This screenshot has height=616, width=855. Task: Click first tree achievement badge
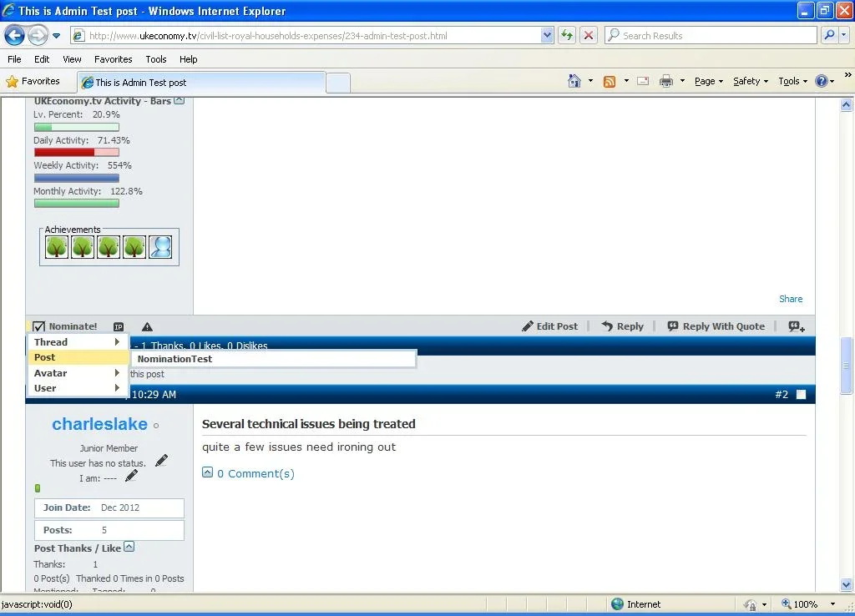point(57,247)
